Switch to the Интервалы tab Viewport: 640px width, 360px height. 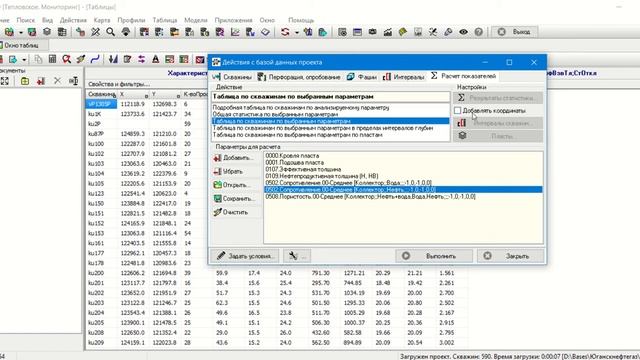tap(404, 77)
